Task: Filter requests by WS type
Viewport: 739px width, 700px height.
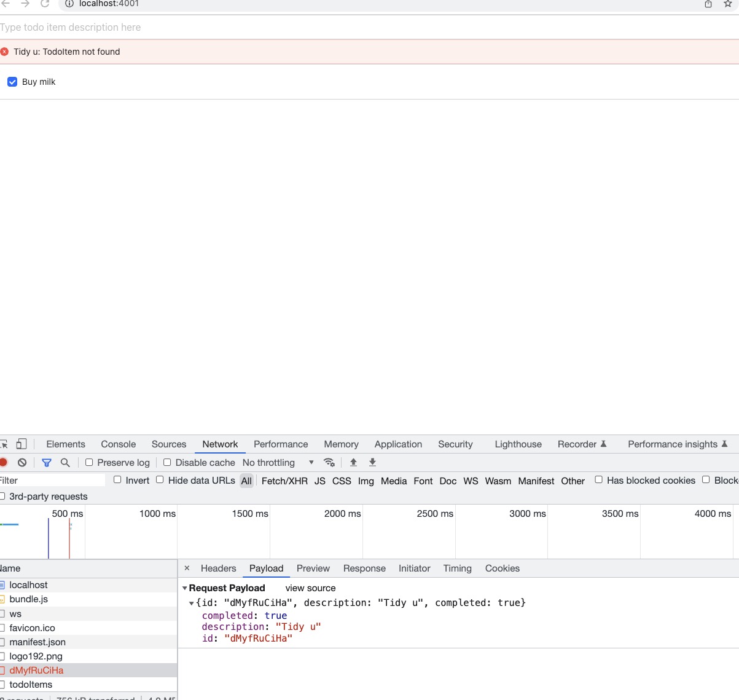Action: [471, 481]
